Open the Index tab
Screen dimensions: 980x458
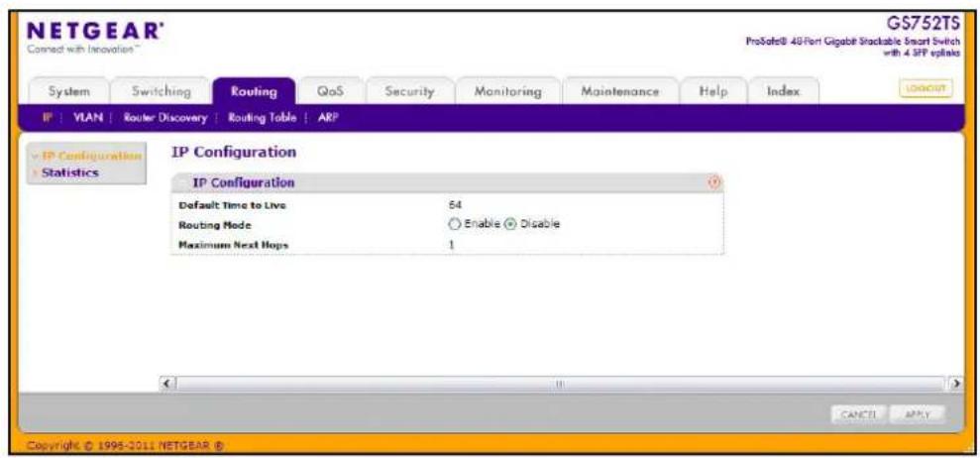click(x=783, y=91)
